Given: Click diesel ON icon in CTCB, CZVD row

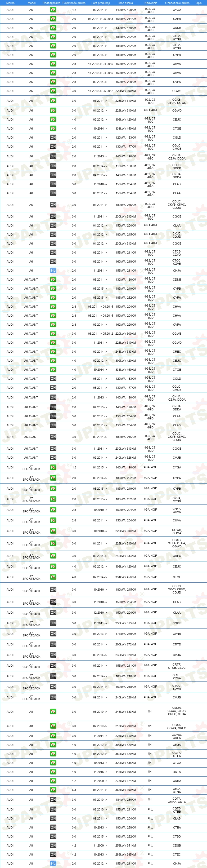Looking at the screenshot, I should coord(53,253).
